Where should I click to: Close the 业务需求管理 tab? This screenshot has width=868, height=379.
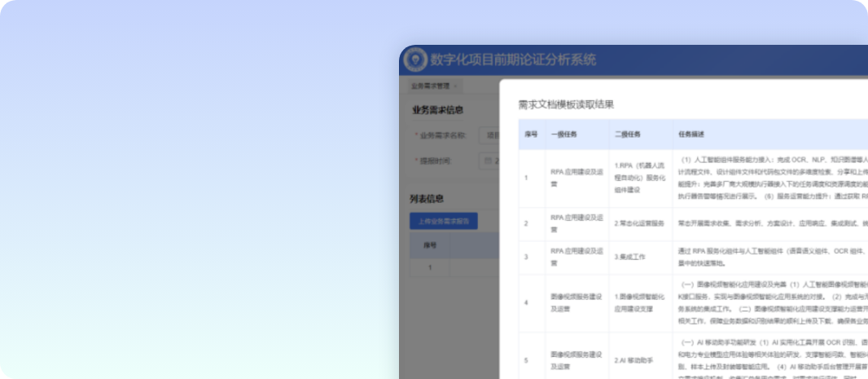point(455,86)
